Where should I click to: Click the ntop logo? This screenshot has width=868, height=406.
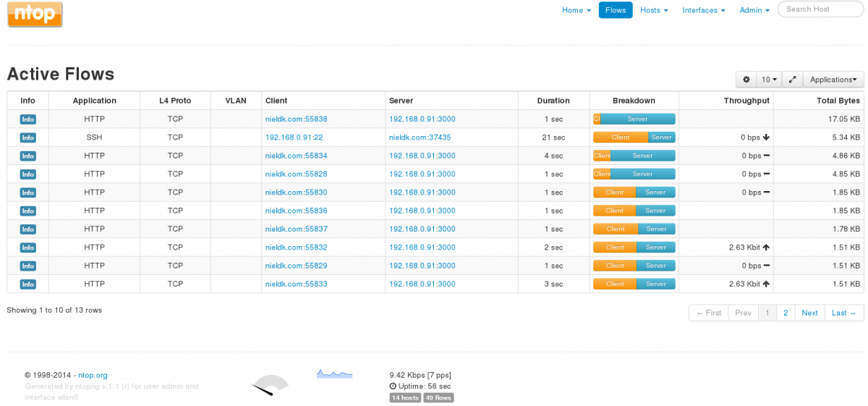click(35, 14)
